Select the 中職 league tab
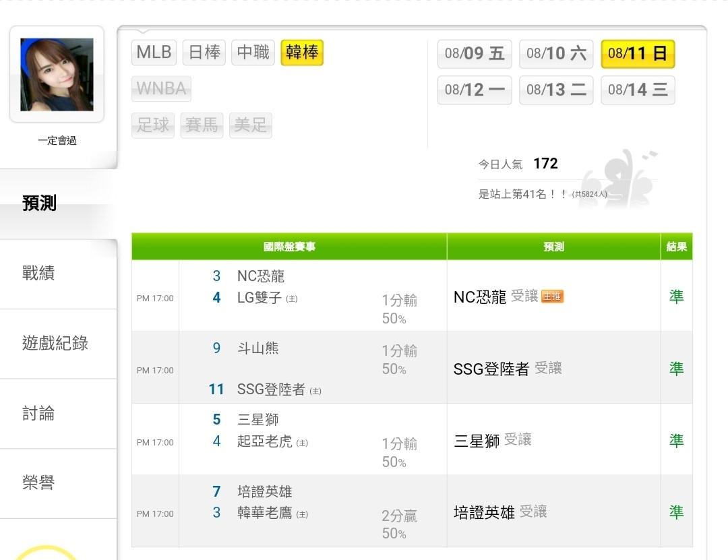The image size is (728, 560). click(x=253, y=52)
